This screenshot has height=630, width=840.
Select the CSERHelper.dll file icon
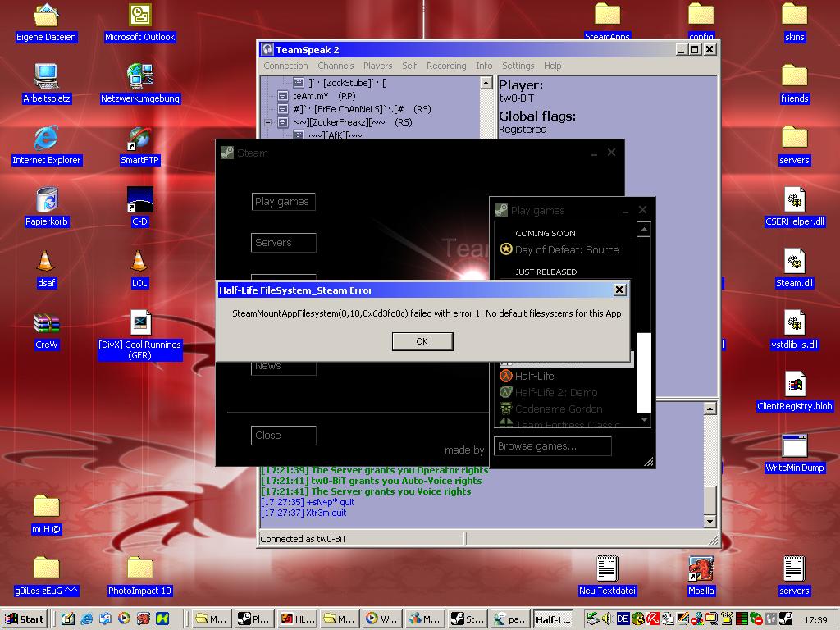pos(794,208)
